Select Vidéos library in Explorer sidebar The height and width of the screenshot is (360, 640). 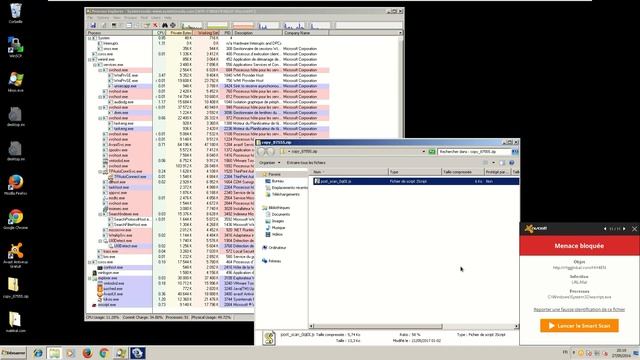pyautogui.click(x=274, y=234)
